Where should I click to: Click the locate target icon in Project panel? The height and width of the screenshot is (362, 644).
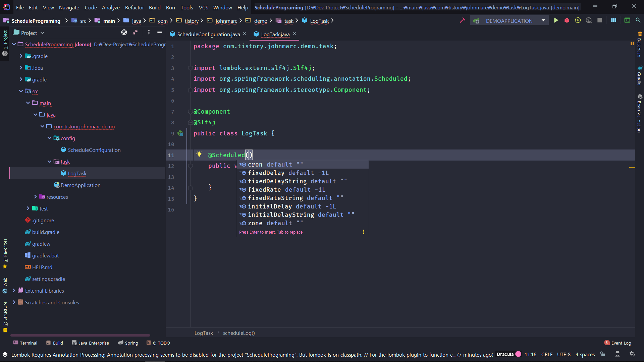124,33
